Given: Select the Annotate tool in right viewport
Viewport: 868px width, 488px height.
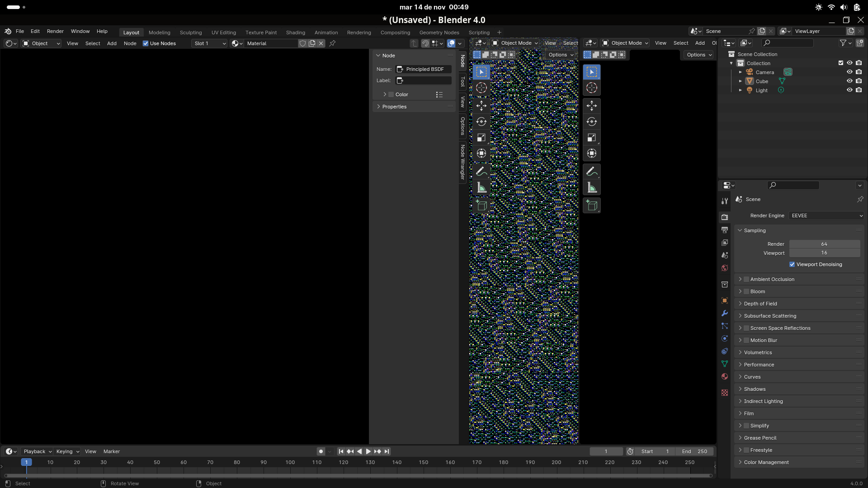Looking at the screenshot, I should [592, 171].
